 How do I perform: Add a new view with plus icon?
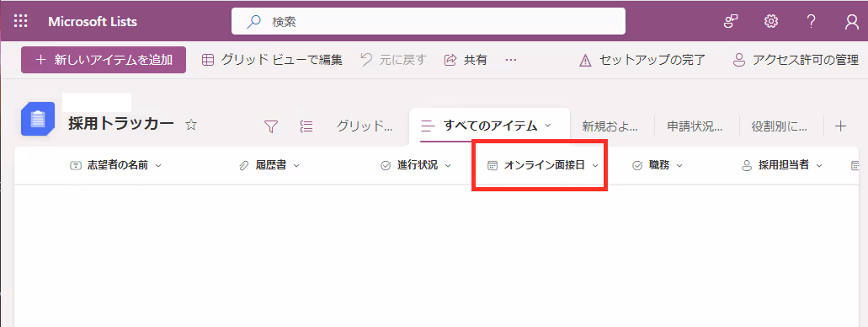[840, 126]
